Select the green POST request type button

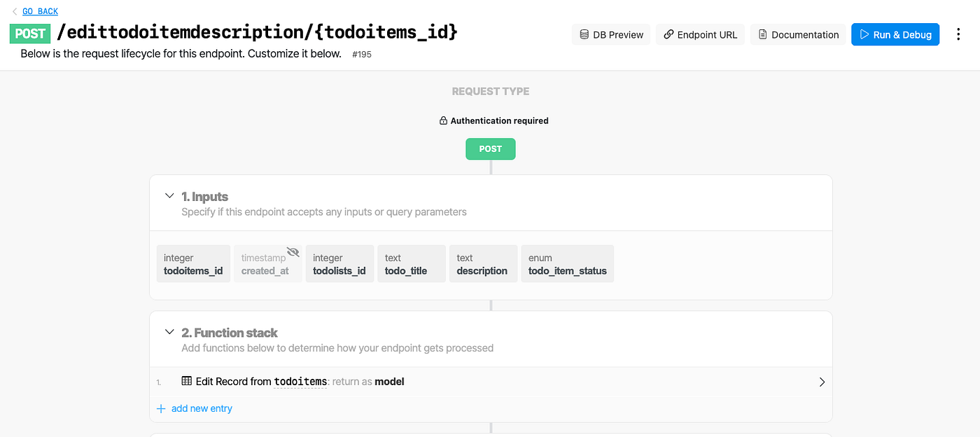click(490, 148)
